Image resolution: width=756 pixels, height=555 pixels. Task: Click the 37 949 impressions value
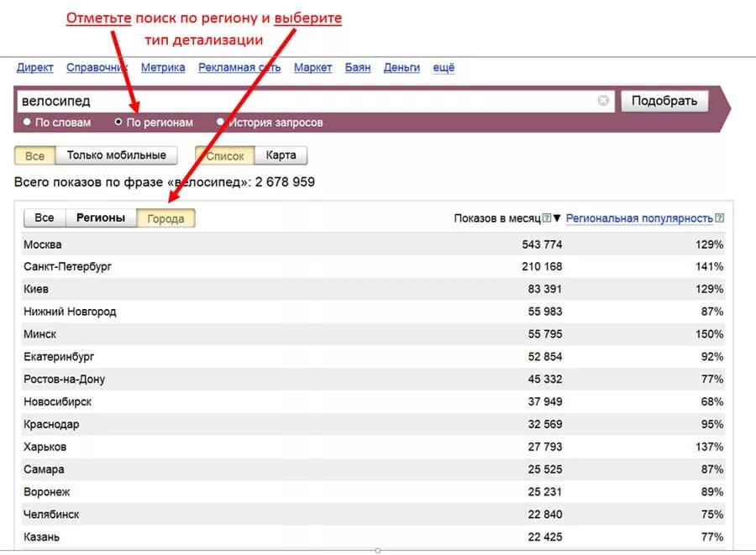pyautogui.click(x=545, y=402)
